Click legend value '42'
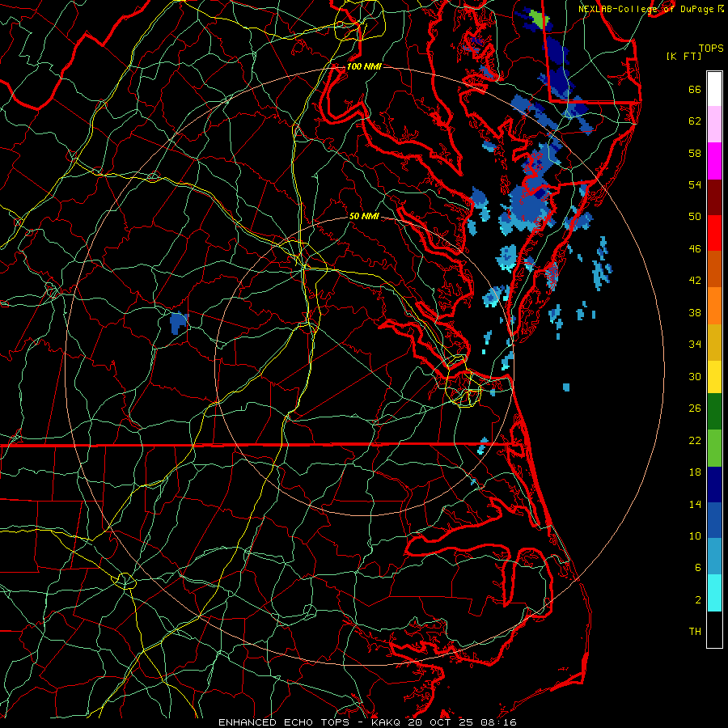 695,281
